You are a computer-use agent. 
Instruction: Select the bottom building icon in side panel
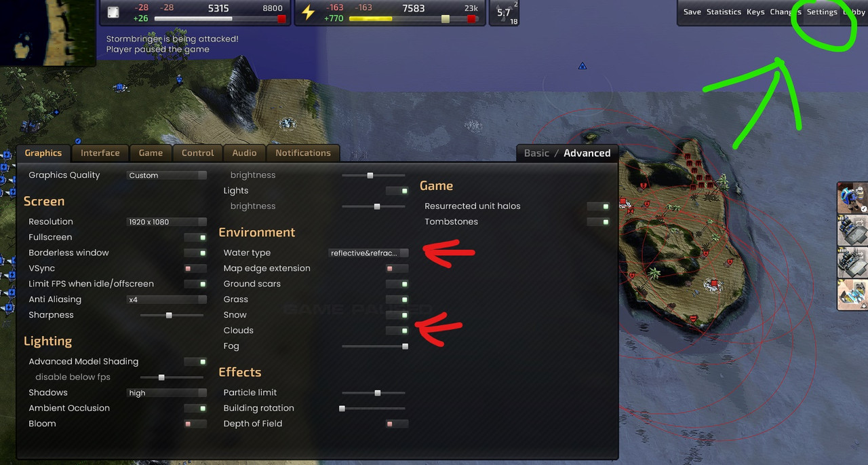[852, 294]
